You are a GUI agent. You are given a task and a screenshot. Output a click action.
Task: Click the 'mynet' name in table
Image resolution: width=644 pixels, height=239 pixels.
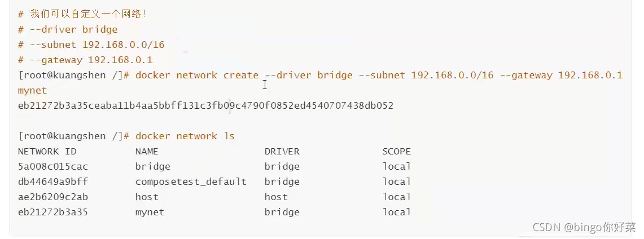tap(150, 213)
